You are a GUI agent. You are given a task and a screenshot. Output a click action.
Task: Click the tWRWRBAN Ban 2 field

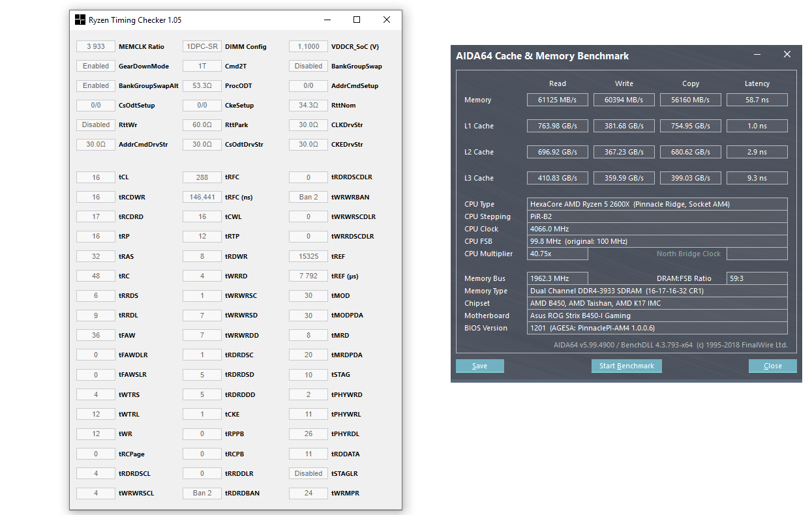pos(308,197)
